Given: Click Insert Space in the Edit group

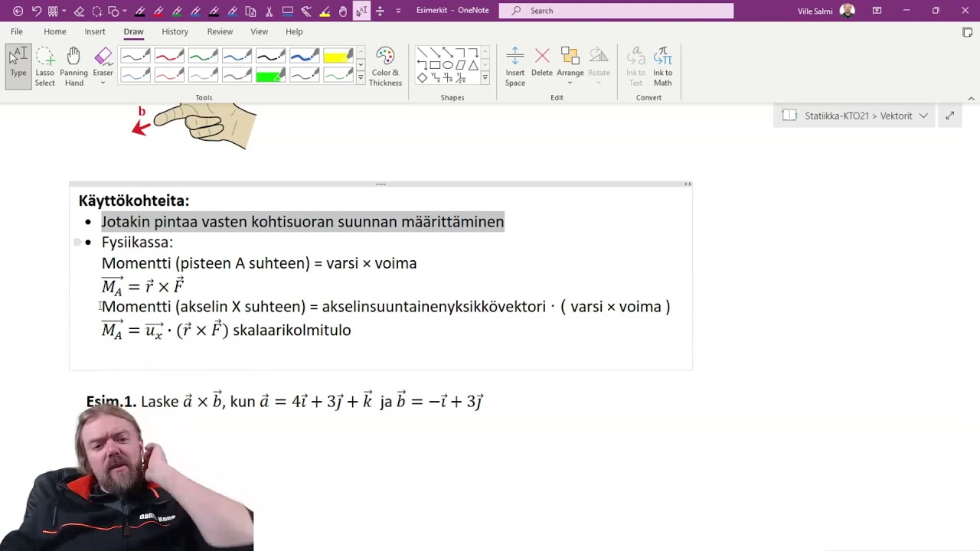Looking at the screenshot, I should (515, 67).
